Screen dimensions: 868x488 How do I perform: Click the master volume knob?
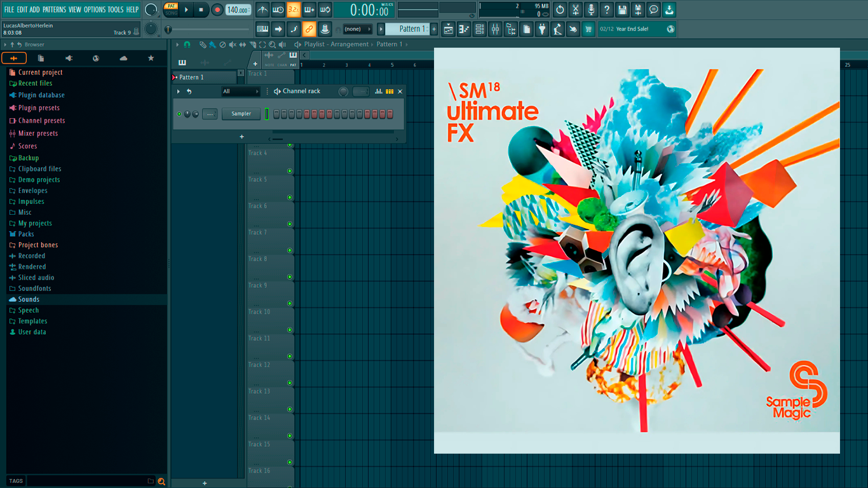(151, 10)
